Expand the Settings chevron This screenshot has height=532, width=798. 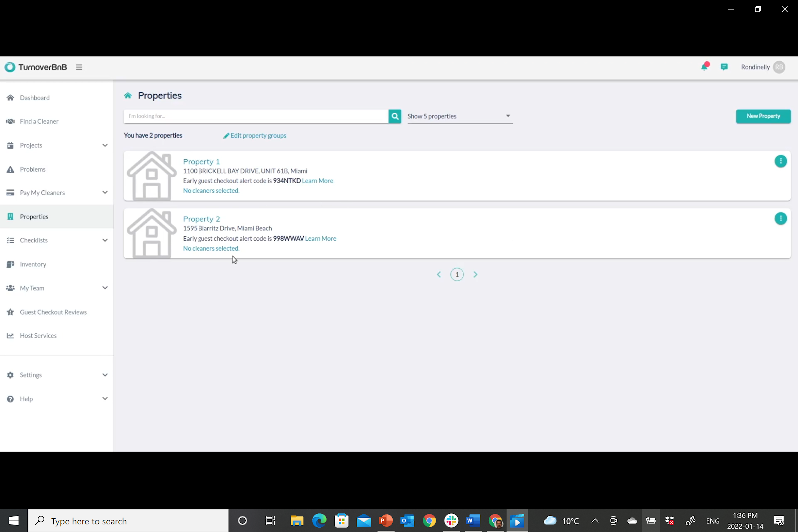pyautogui.click(x=105, y=375)
